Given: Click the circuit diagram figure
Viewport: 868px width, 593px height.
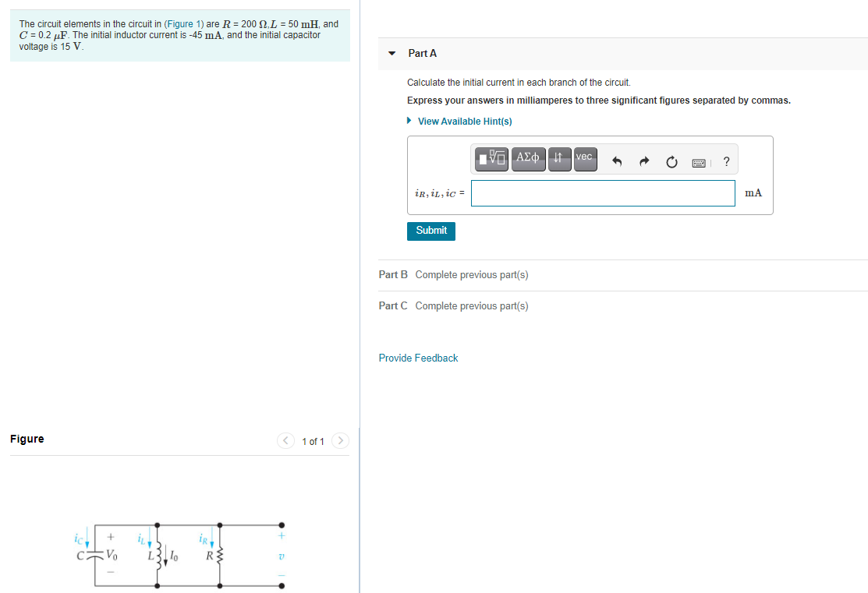Looking at the screenshot, I should click(181, 555).
